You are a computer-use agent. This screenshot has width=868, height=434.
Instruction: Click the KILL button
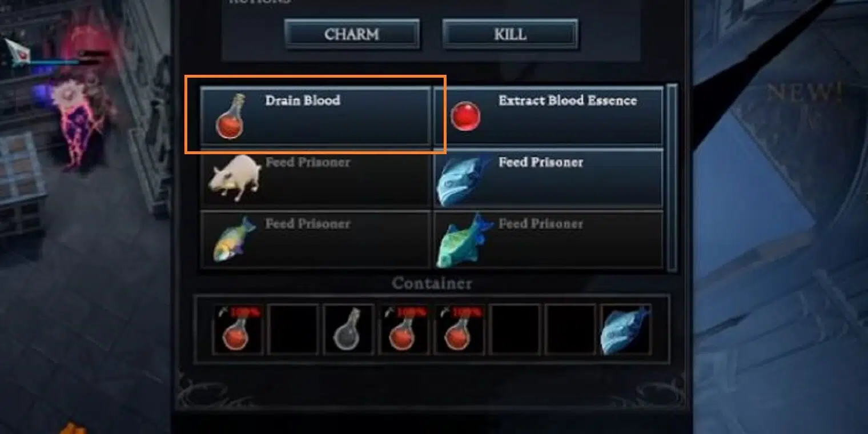click(x=510, y=34)
